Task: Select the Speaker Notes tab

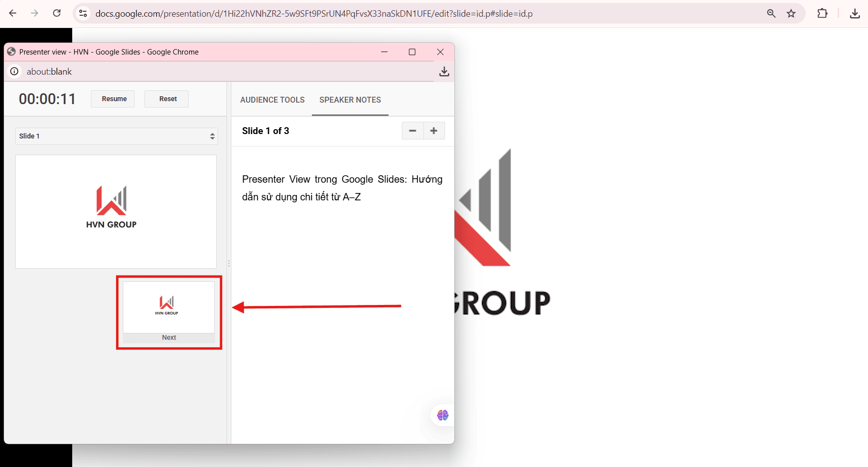Action: click(x=350, y=100)
